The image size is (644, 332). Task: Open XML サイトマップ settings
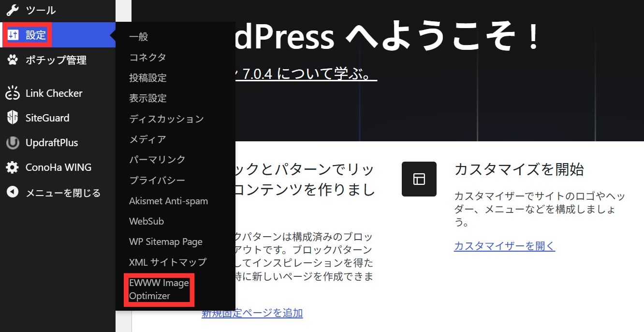pyautogui.click(x=168, y=262)
